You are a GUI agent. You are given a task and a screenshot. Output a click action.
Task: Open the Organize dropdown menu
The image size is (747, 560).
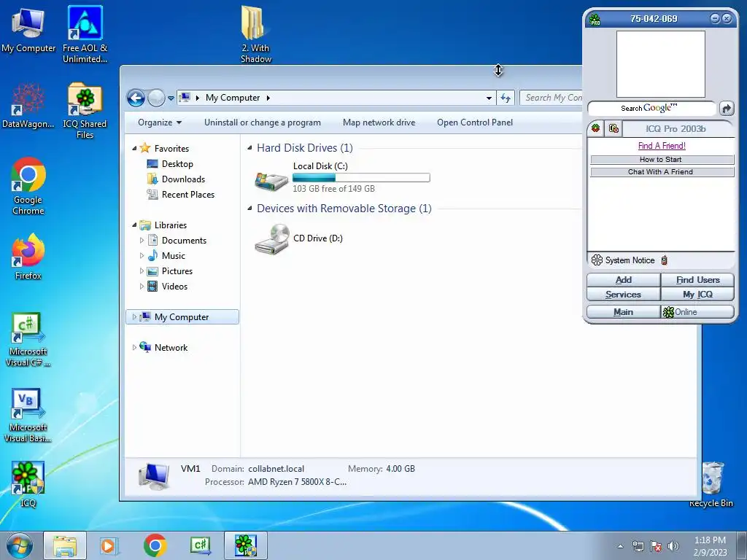click(x=160, y=122)
